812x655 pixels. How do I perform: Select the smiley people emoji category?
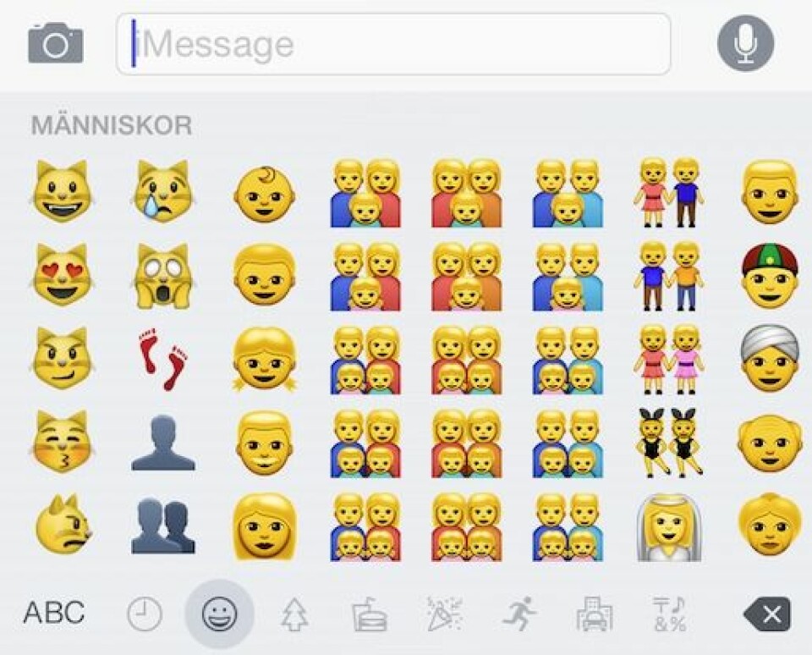(x=220, y=614)
